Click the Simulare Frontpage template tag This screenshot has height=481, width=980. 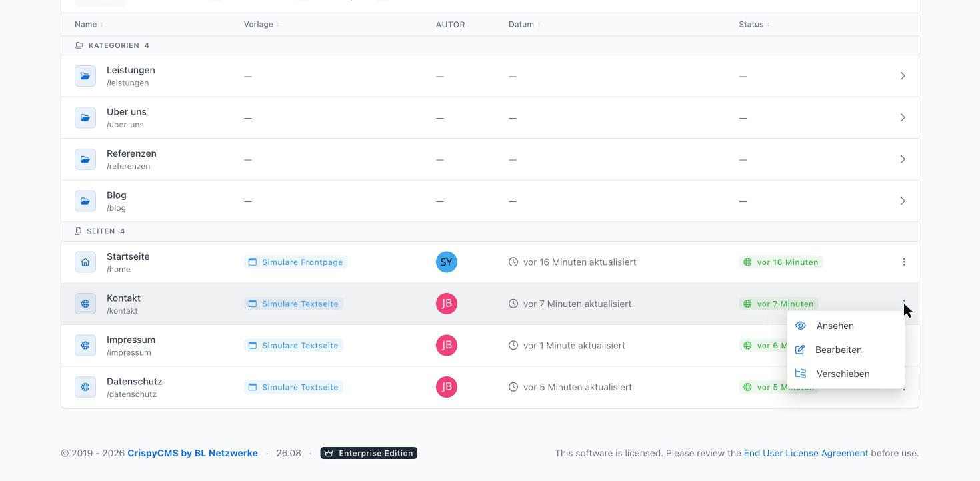pyautogui.click(x=296, y=262)
